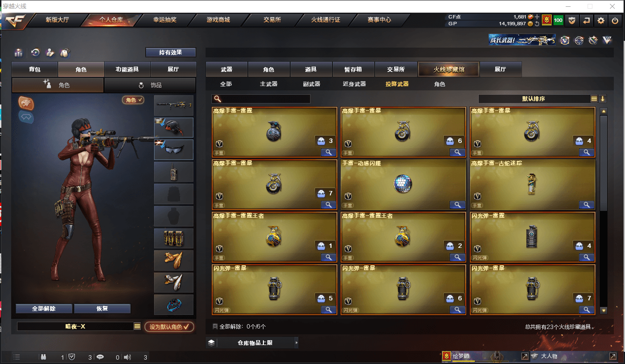Click the 全部解除 button
Screen dimensions: 625x364
(44, 309)
